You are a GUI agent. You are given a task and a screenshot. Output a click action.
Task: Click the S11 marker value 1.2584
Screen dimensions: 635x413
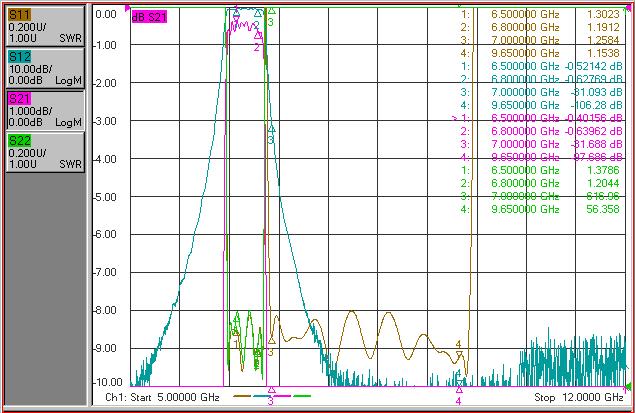click(x=603, y=40)
